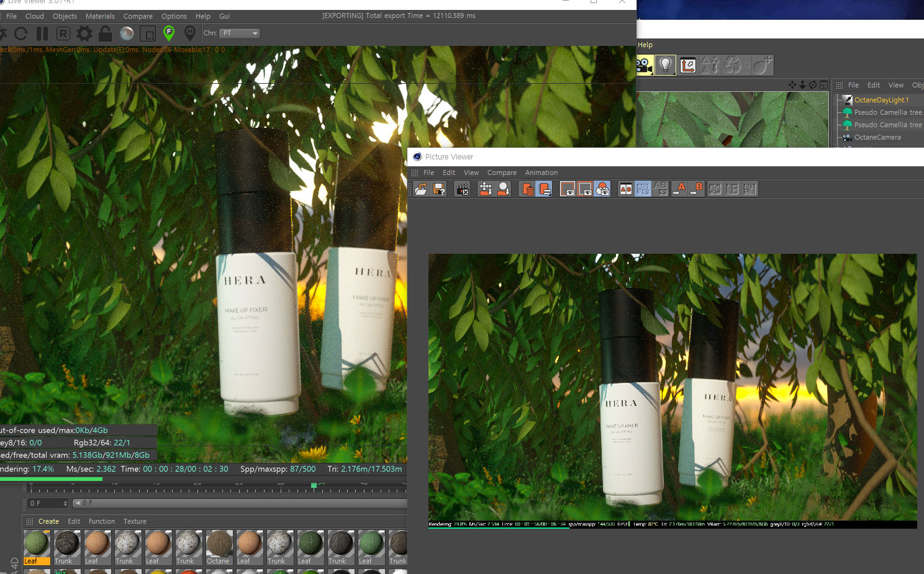Open Object Manager File menu
924x574 pixels.
pos(854,85)
